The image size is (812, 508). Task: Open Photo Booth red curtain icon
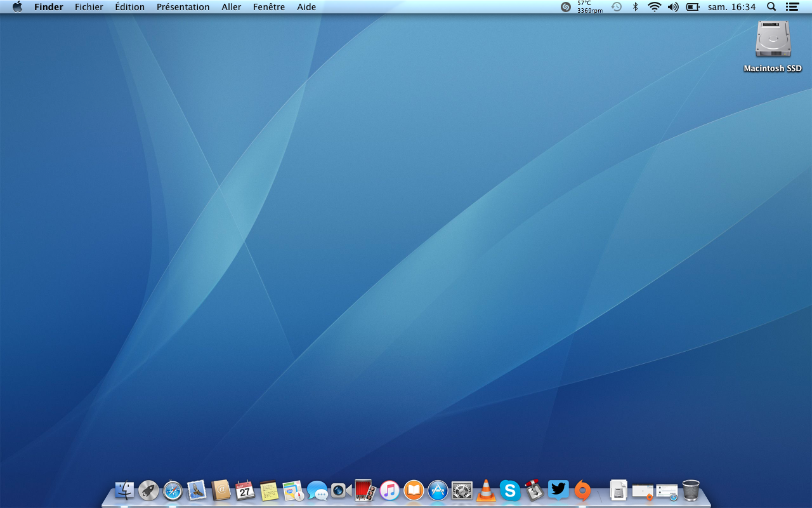[x=365, y=490]
